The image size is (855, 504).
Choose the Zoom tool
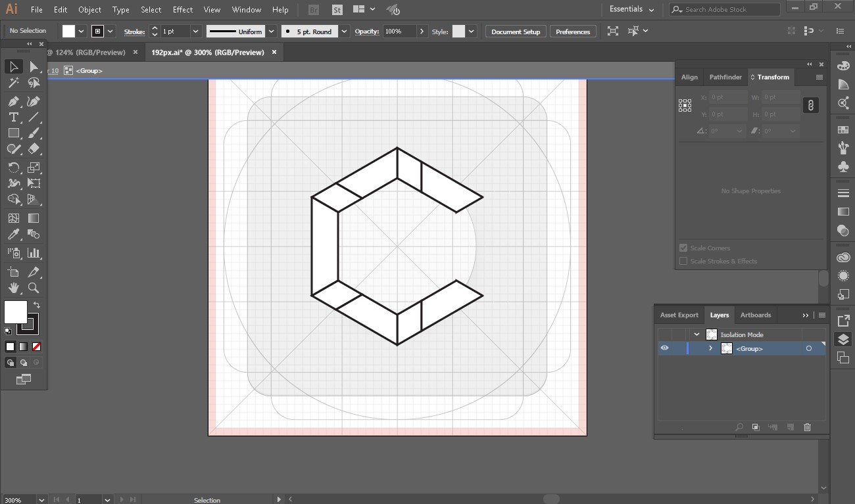click(x=34, y=288)
